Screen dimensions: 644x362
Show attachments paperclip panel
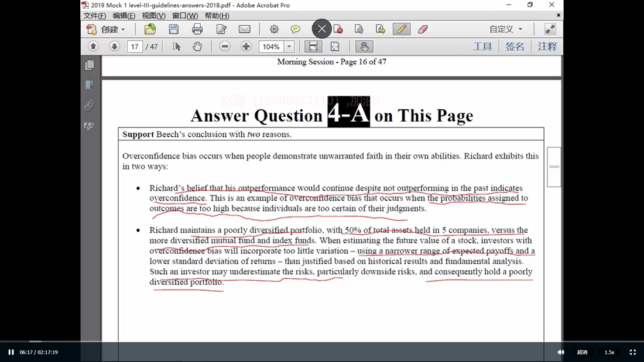tap(90, 105)
